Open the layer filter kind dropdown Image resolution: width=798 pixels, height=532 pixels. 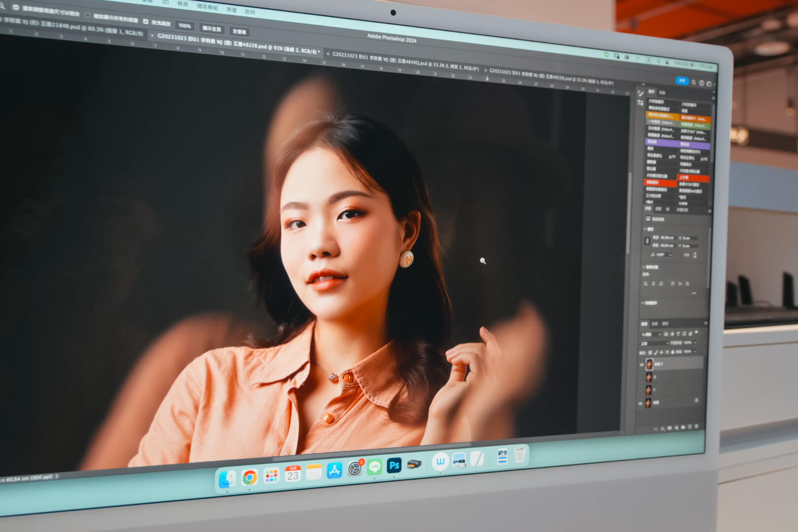(651, 334)
